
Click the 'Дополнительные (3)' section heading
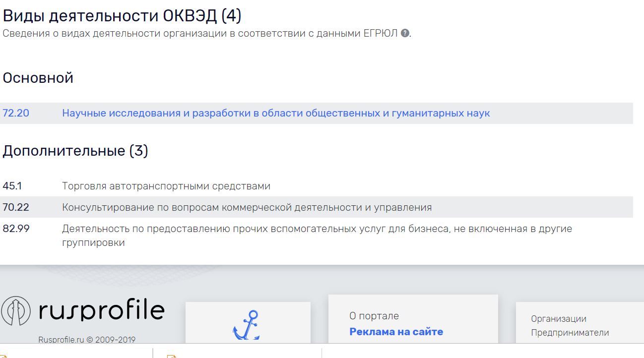pyautogui.click(x=75, y=151)
